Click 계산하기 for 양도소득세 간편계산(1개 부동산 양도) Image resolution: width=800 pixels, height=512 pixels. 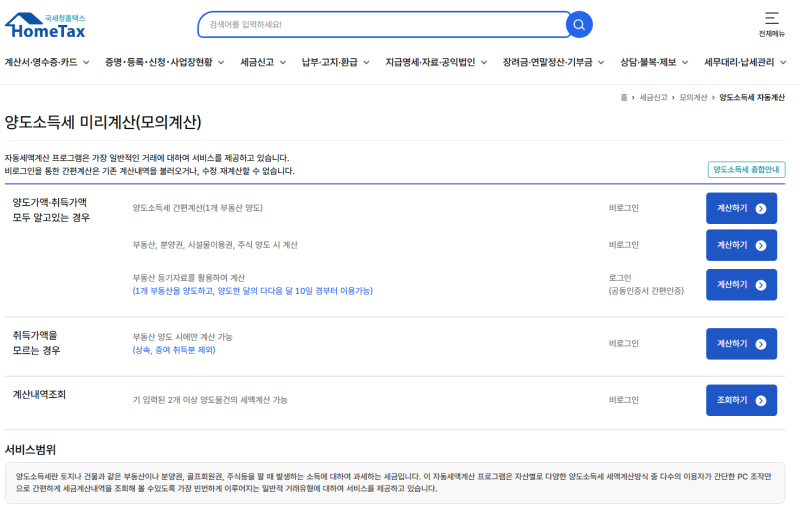[x=741, y=208]
